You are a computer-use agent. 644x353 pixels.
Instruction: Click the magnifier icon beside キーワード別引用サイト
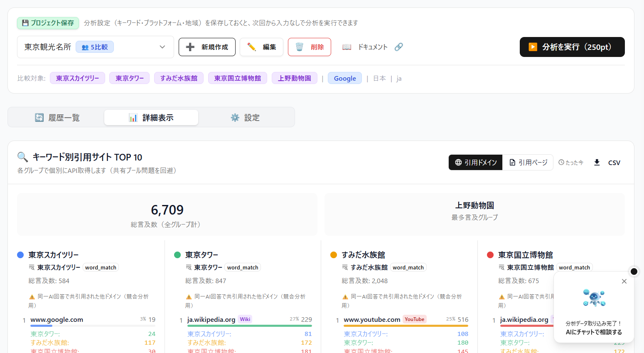tap(22, 157)
